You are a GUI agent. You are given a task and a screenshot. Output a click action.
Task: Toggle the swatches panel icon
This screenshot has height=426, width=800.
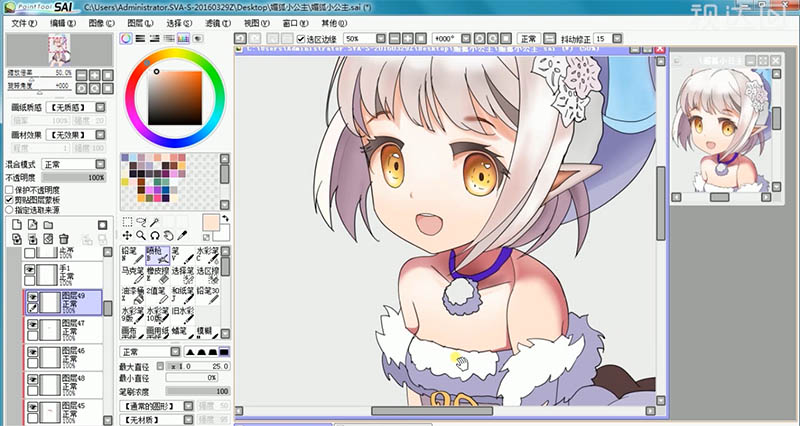click(183, 38)
